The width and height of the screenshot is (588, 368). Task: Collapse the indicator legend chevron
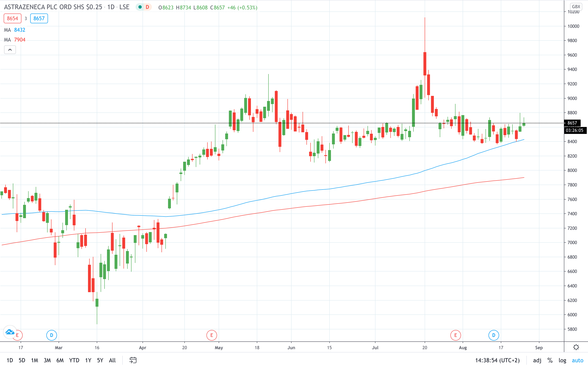pos(10,50)
